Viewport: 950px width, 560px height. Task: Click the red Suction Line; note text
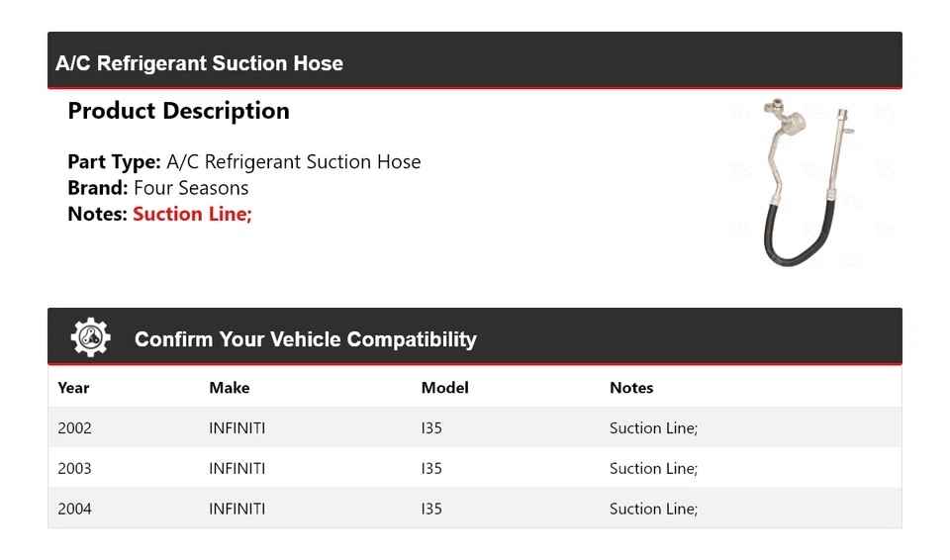coord(192,214)
